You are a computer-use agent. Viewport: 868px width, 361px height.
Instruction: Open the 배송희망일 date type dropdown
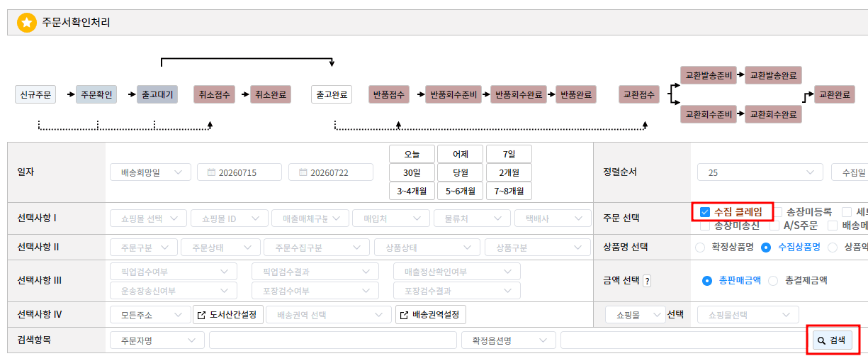pyautogui.click(x=150, y=172)
